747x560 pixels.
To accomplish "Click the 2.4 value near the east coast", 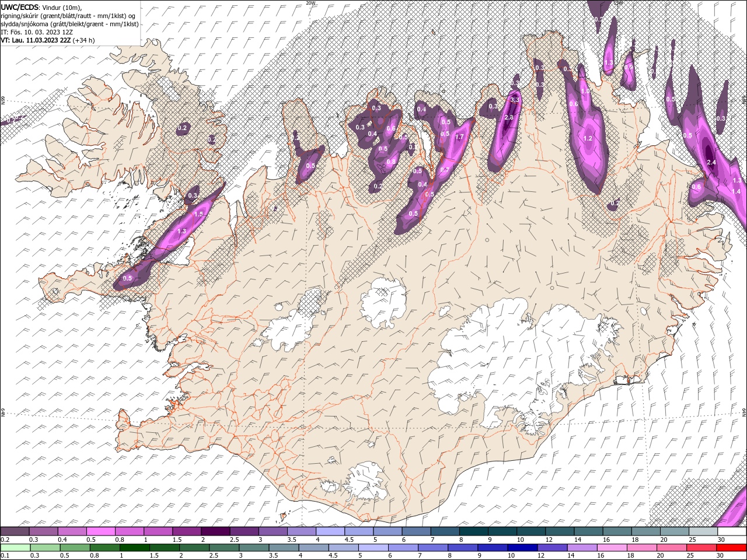I will pos(711,162).
